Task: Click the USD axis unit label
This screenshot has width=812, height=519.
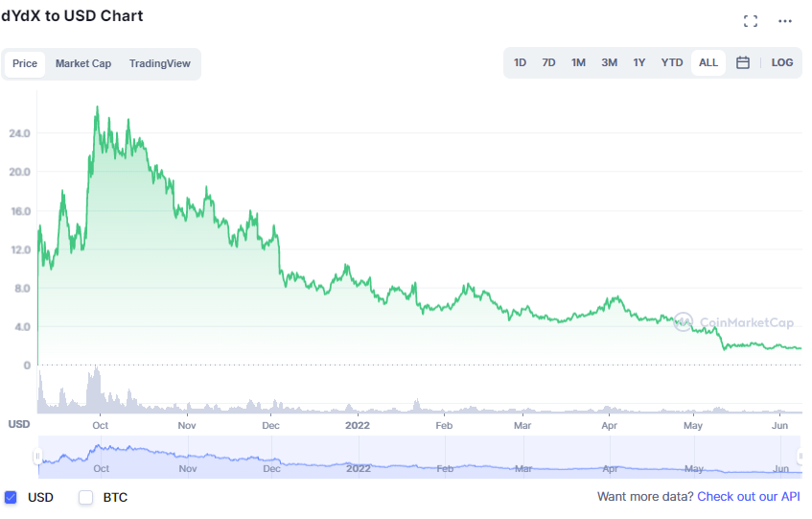Action: click(19, 424)
